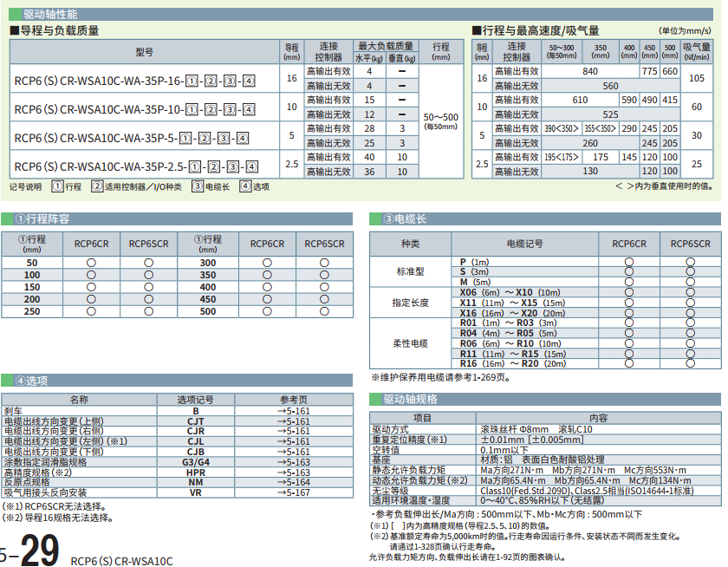Select the 775 speed value
Viewport: 728px width, 567px height.
(x=649, y=71)
